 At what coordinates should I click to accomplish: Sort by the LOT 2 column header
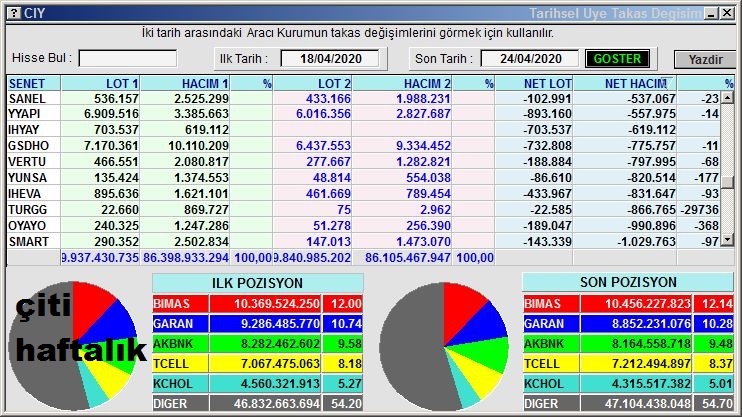point(313,83)
